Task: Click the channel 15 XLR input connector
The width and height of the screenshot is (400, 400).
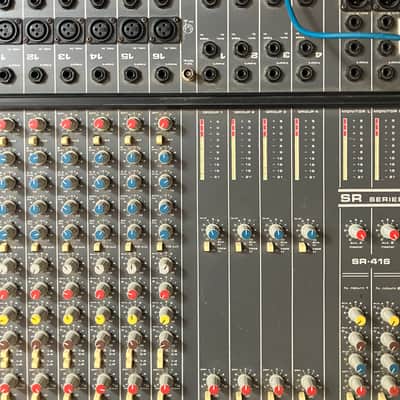Action: (x=133, y=29)
